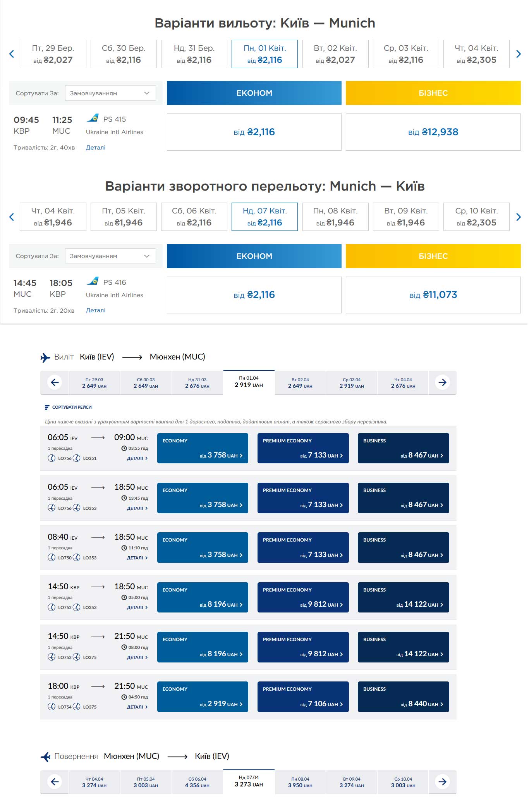Click left arrow of Munich–Kyiv return dates
Viewport: 529px width, 812px height.
12,217
